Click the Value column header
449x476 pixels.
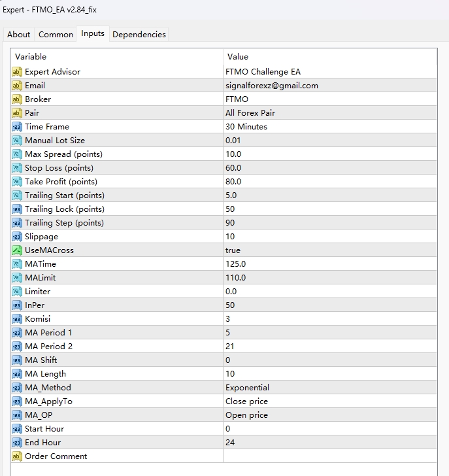click(238, 57)
